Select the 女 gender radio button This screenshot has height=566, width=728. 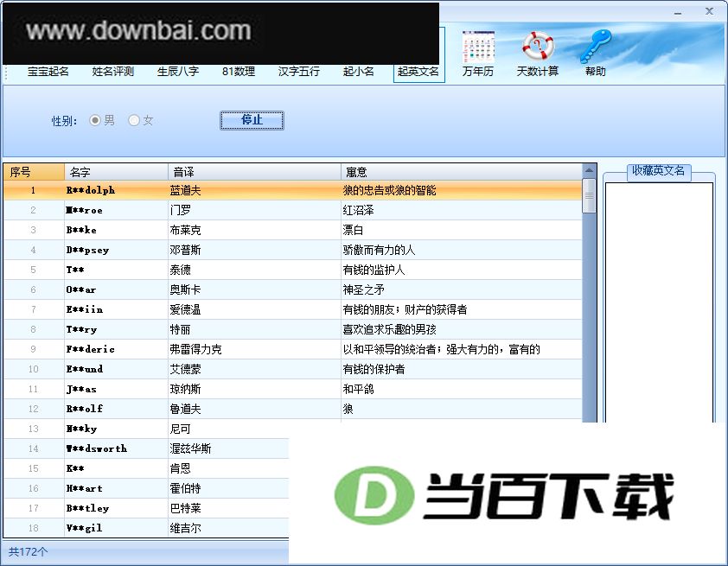click(x=134, y=121)
